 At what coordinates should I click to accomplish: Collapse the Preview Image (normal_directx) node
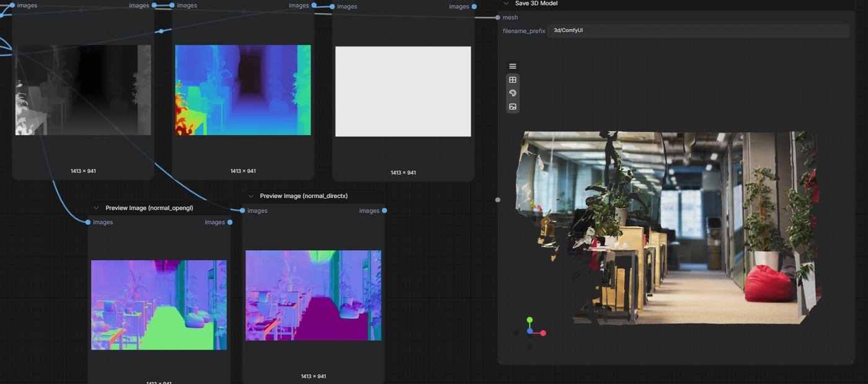250,196
